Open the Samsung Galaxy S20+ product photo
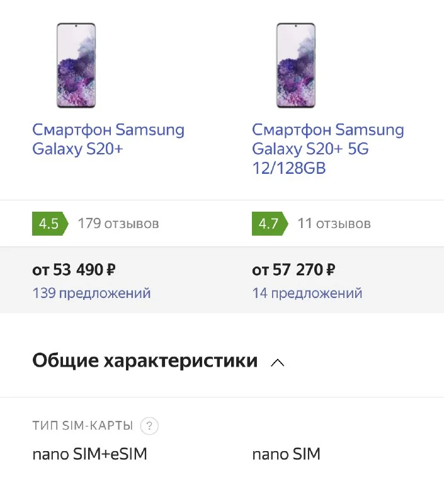 76,66
